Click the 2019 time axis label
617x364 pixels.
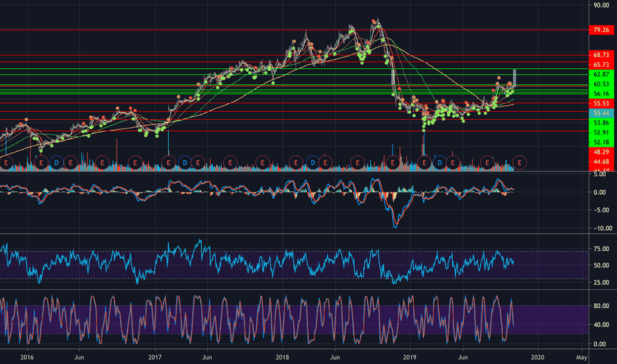(410, 357)
